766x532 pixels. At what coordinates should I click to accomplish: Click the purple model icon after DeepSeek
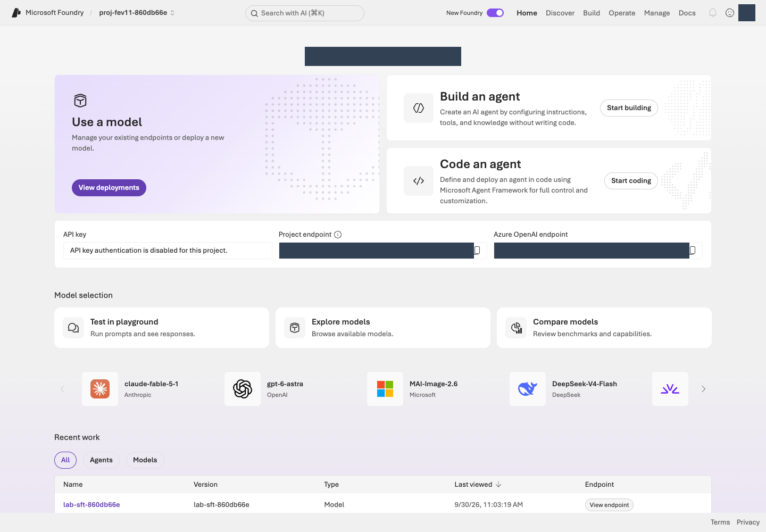click(670, 389)
